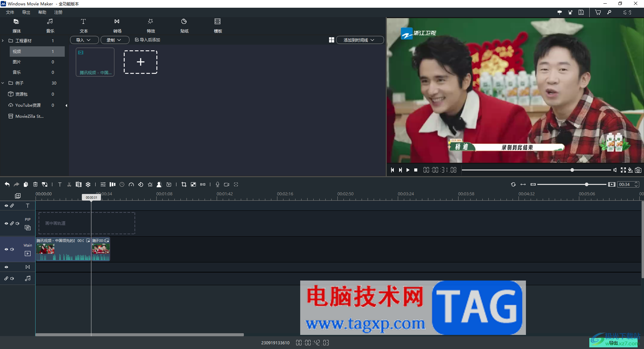
Task: Enter fullscreen preview
Action: [623, 170]
